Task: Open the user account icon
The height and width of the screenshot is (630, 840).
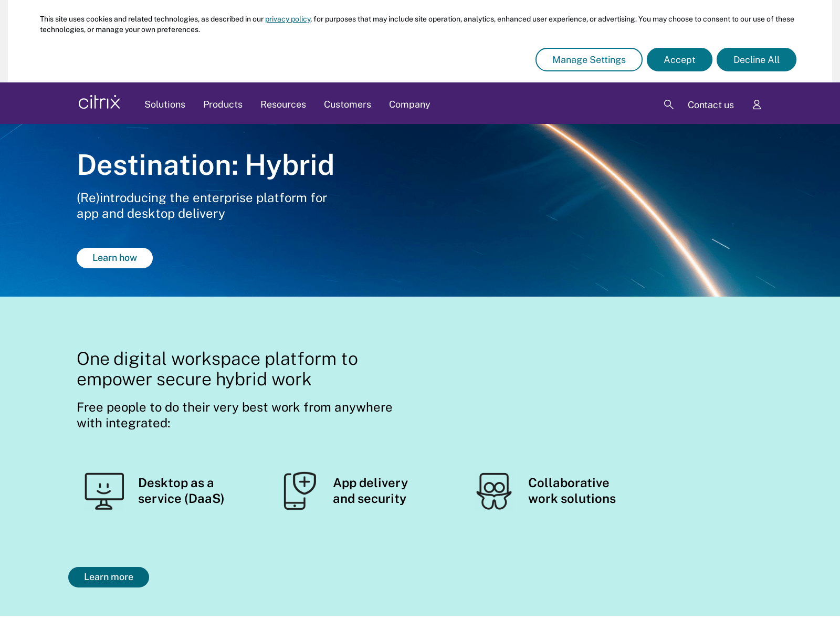Action: tap(757, 104)
